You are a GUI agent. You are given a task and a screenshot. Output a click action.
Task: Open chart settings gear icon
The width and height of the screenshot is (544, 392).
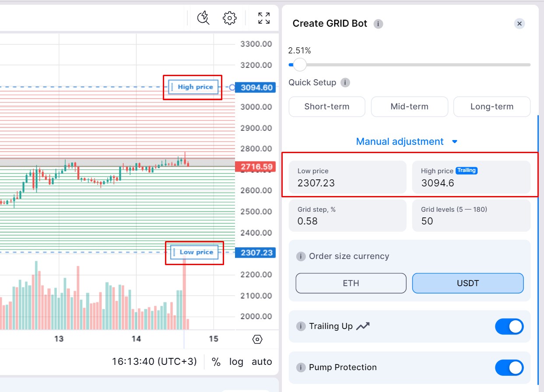229,18
